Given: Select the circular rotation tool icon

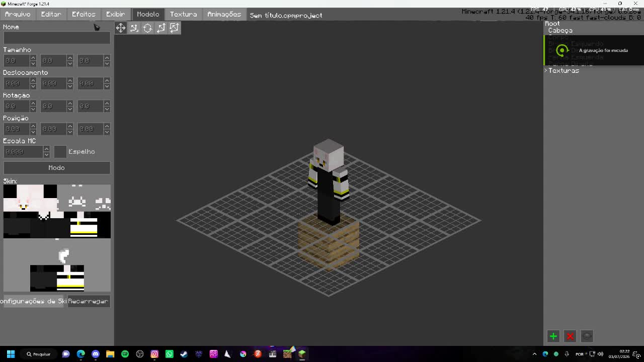Looking at the screenshot, I should pyautogui.click(x=147, y=28).
